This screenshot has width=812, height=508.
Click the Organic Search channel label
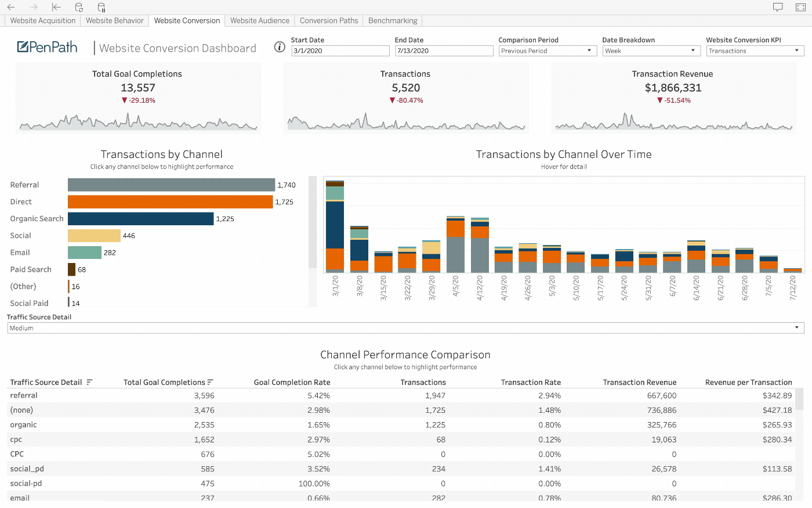tap(37, 218)
